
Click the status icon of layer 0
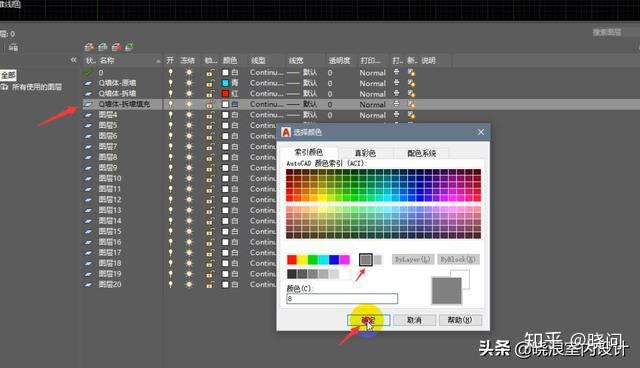(x=88, y=73)
